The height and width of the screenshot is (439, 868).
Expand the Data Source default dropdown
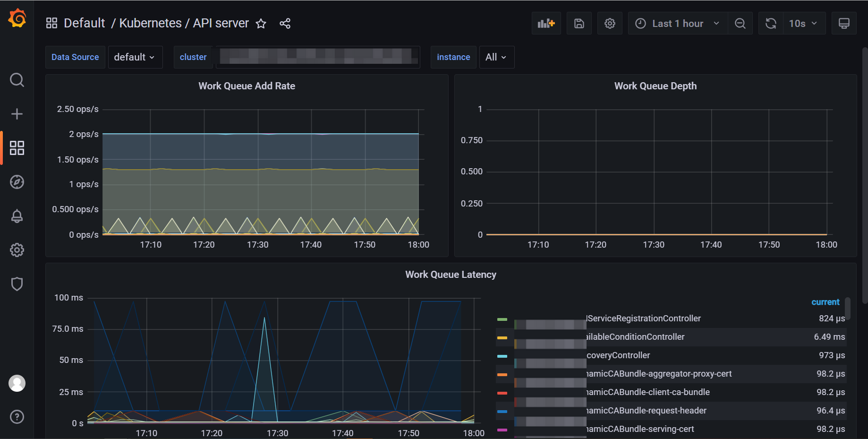[135, 57]
